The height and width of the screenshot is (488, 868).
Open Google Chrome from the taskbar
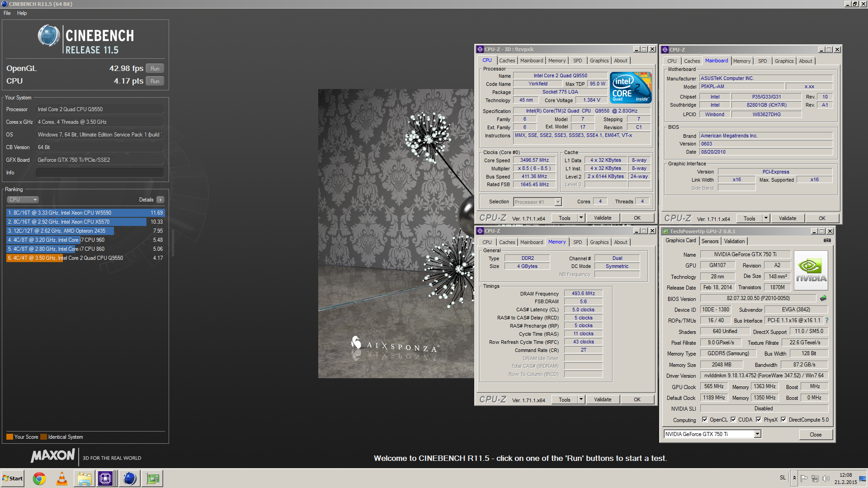click(x=39, y=479)
